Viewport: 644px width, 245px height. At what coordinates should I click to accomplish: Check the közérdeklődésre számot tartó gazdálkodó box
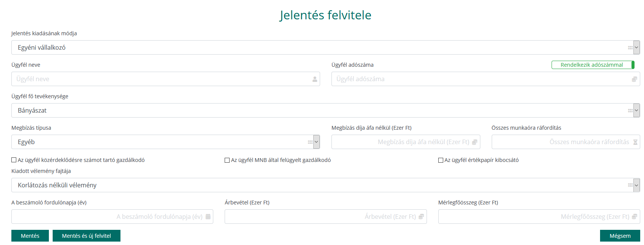[14, 160]
